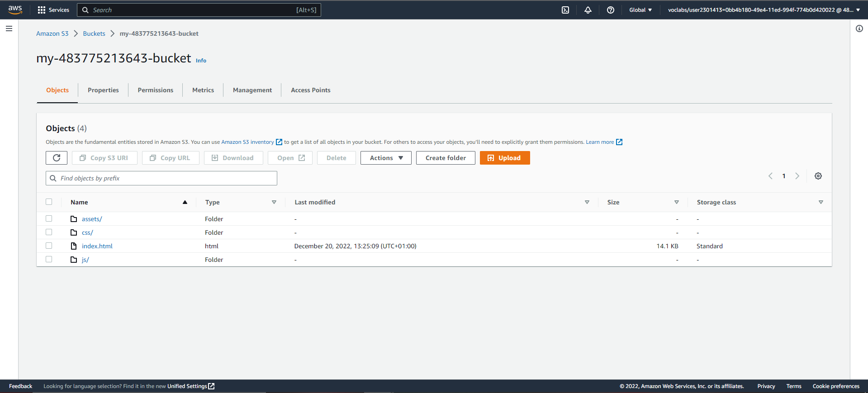This screenshot has width=868, height=393.
Task: Click the Download button
Action: click(x=233, y=158)
